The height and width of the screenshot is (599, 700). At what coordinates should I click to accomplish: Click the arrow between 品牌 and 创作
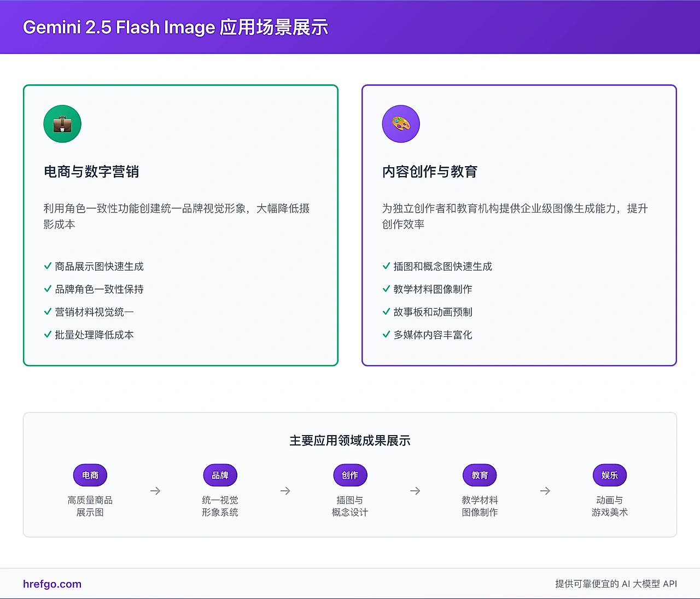coord(285,491)
